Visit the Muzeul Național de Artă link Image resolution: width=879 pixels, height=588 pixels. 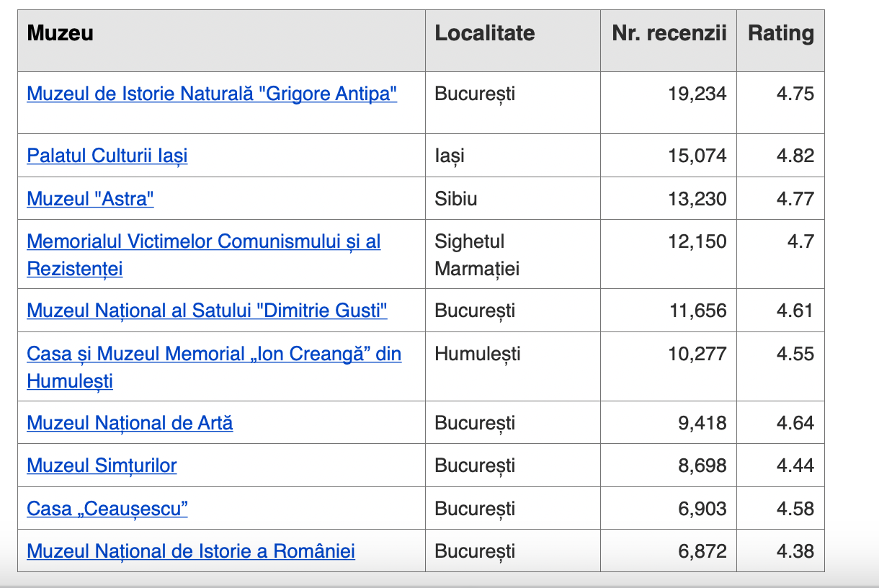(130, 423)
